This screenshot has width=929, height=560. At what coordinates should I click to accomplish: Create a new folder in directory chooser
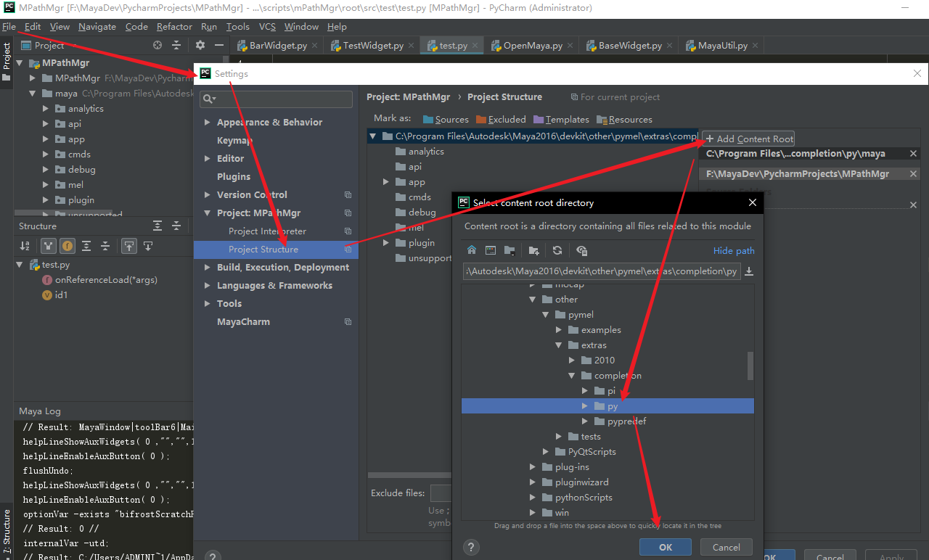534,250
